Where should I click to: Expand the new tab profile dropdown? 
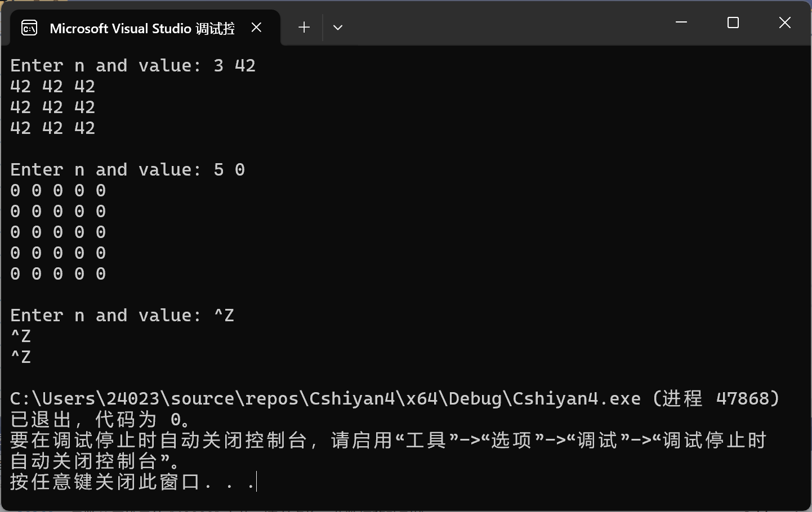pos(338,28)
